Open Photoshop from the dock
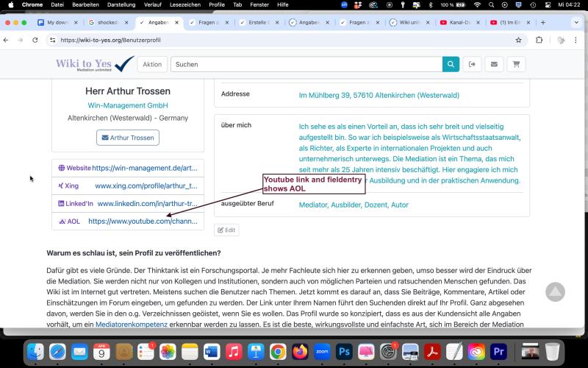 [343, 352]
